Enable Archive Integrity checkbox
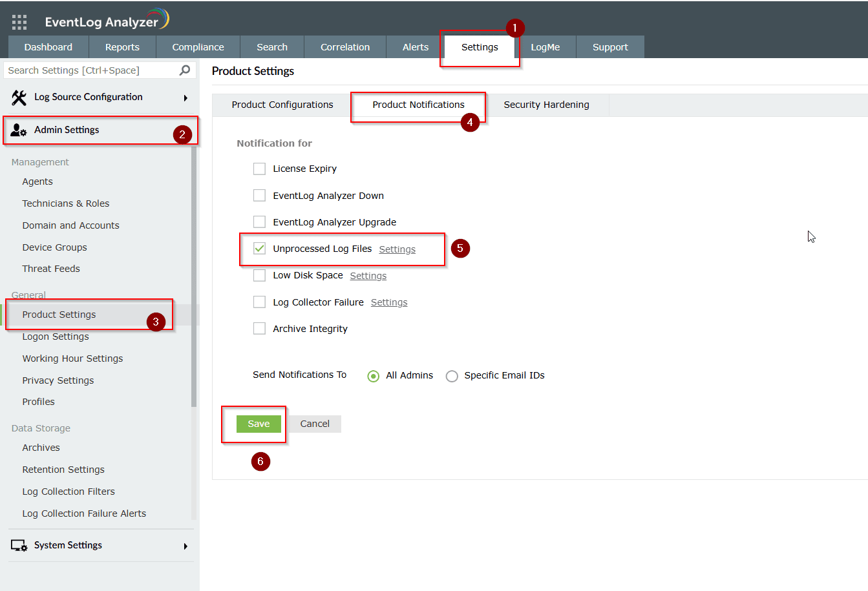This screenshot has width=868, height=591. (259, 328)
